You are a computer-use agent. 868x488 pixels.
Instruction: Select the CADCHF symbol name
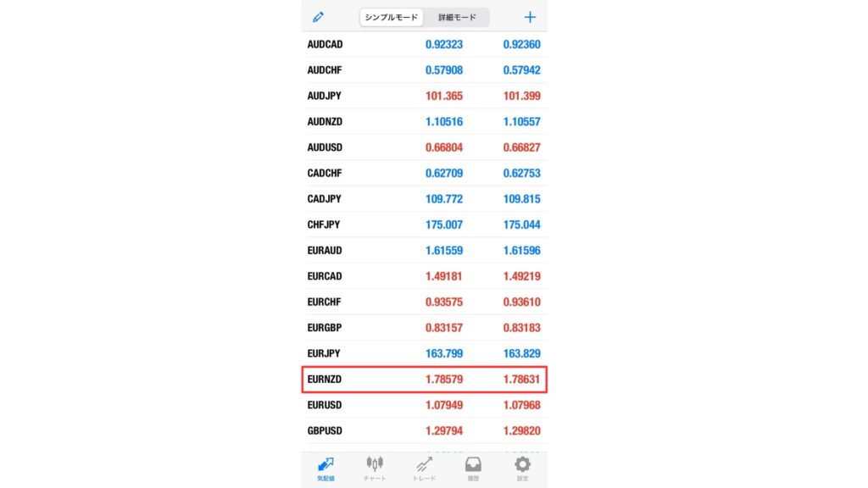[x=325, y=173]
